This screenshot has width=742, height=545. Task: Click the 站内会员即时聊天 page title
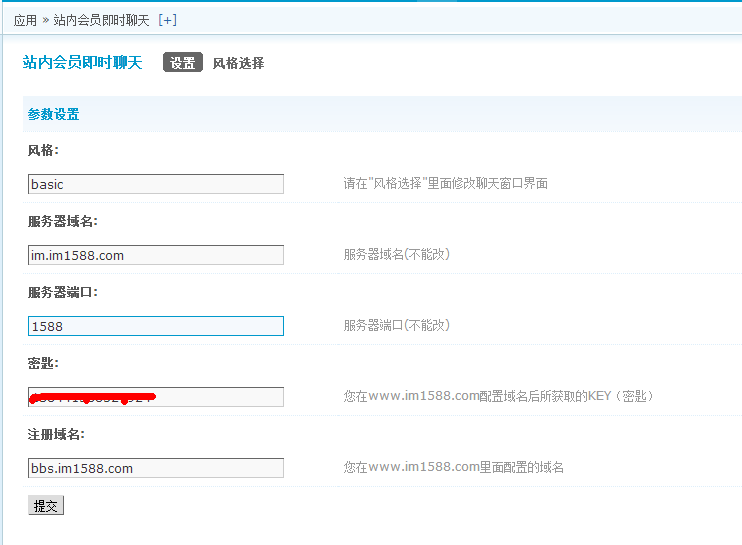click(x=82, y=62)
